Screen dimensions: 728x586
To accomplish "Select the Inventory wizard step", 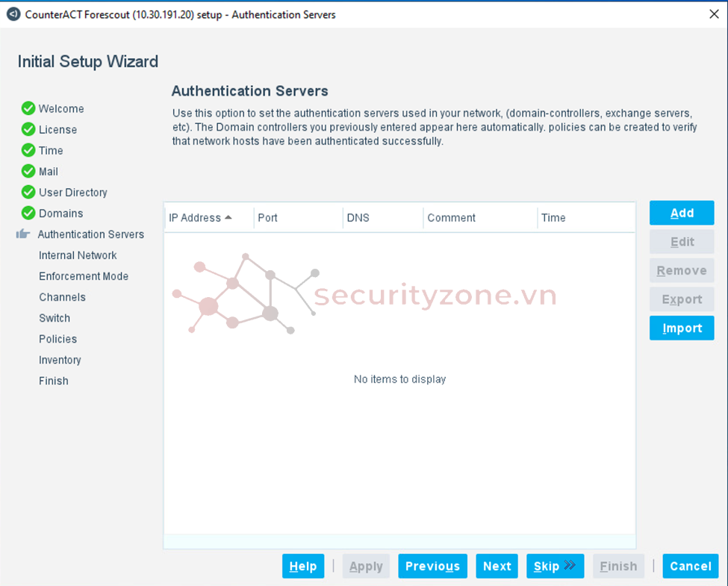I will tap(60, 359).
